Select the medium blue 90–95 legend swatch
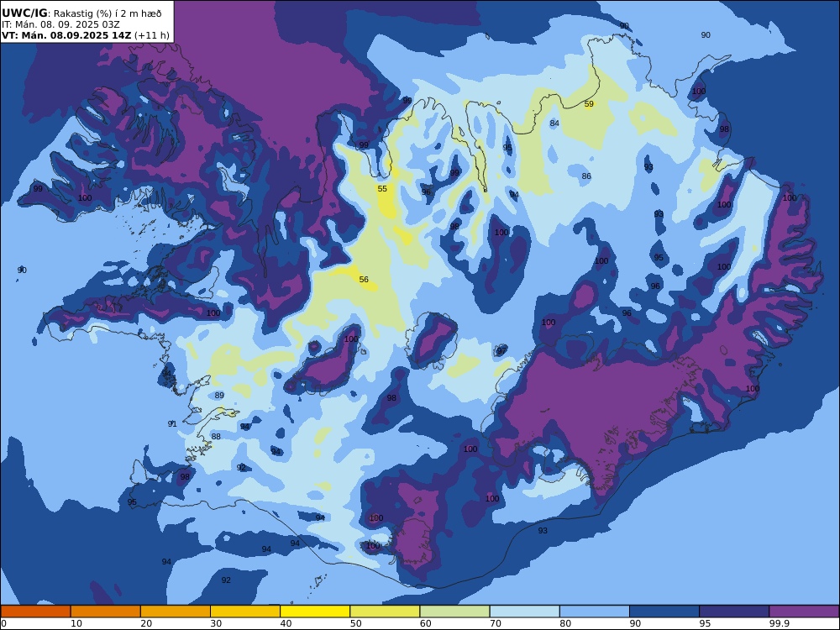Screen dimensions: 840x630 click(664, 612)
